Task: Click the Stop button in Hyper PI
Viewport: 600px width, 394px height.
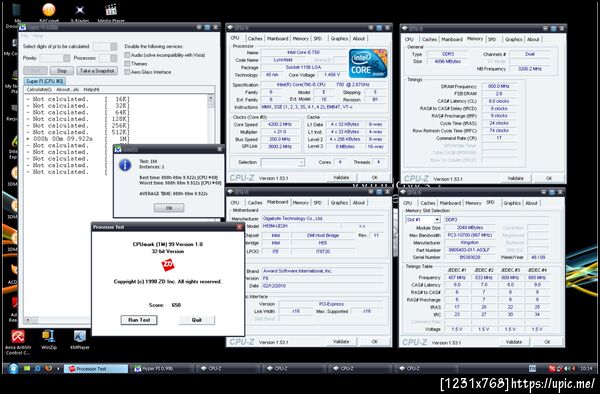Action: point(62,71)
